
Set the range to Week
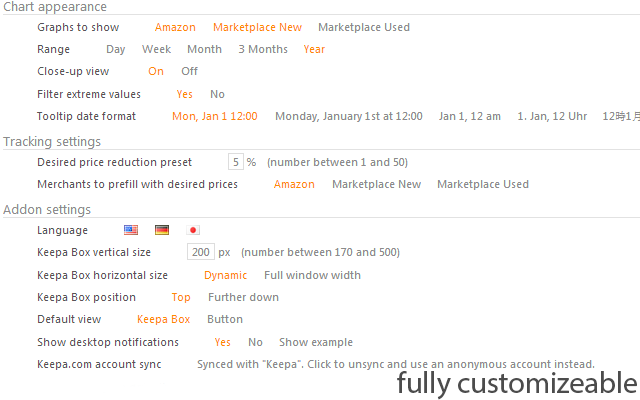coord(156,49)
